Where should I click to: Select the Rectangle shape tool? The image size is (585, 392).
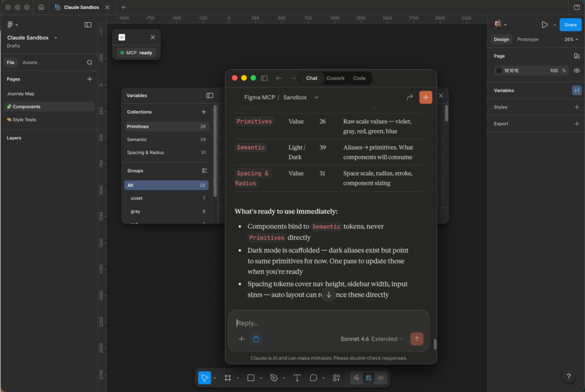point(250,377)
